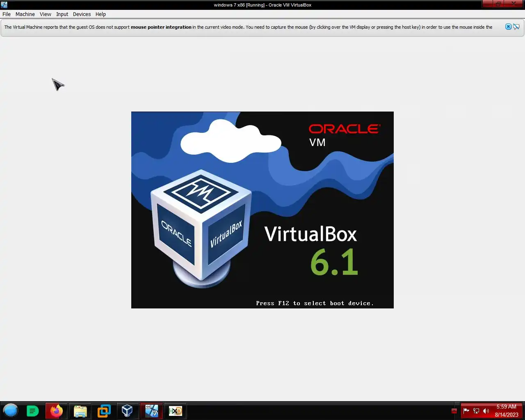Click the VirtualBox icon in the title bar
Screen dimensions: 525x420
pos(4,5)
